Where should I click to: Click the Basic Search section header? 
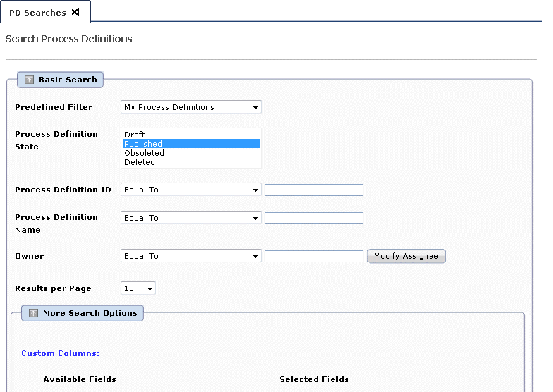[68, 80]
